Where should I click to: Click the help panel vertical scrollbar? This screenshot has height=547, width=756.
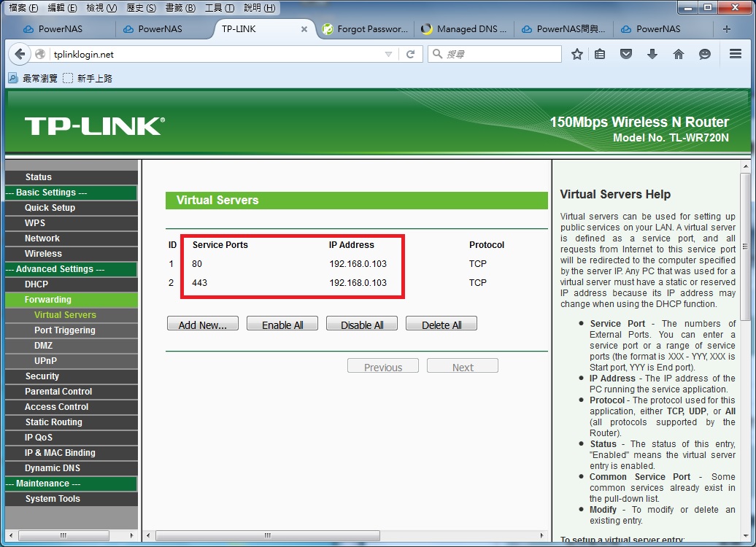coord(745,247)
